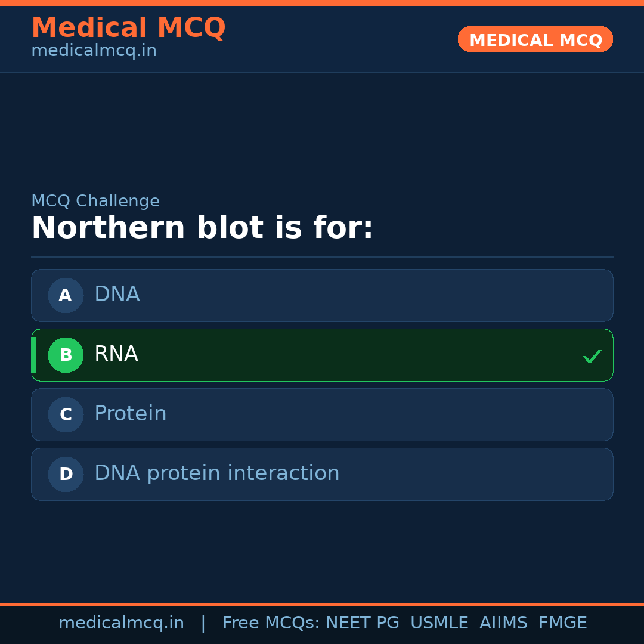Click the green checkmark on option B

tap(592, 356)
